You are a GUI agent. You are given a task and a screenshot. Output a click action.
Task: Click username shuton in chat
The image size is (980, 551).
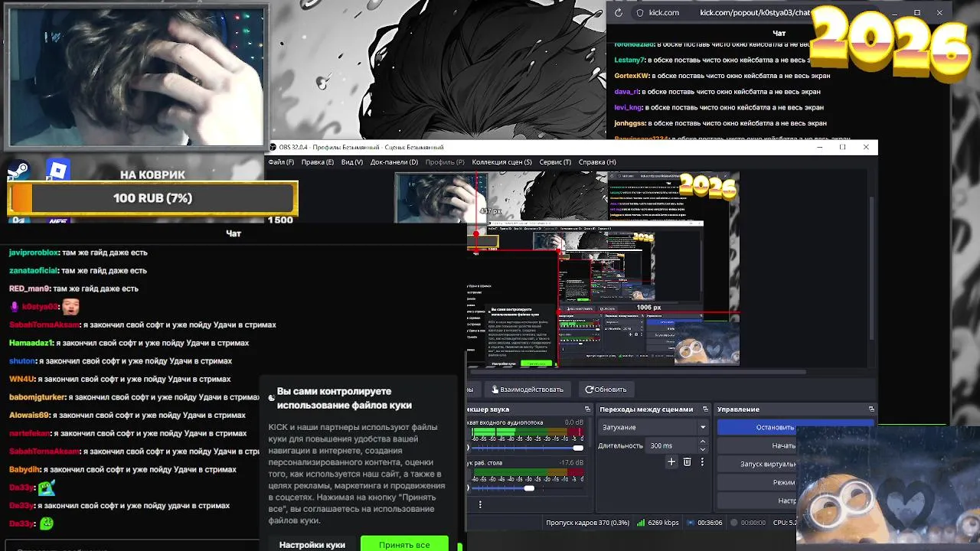(22, 361)
